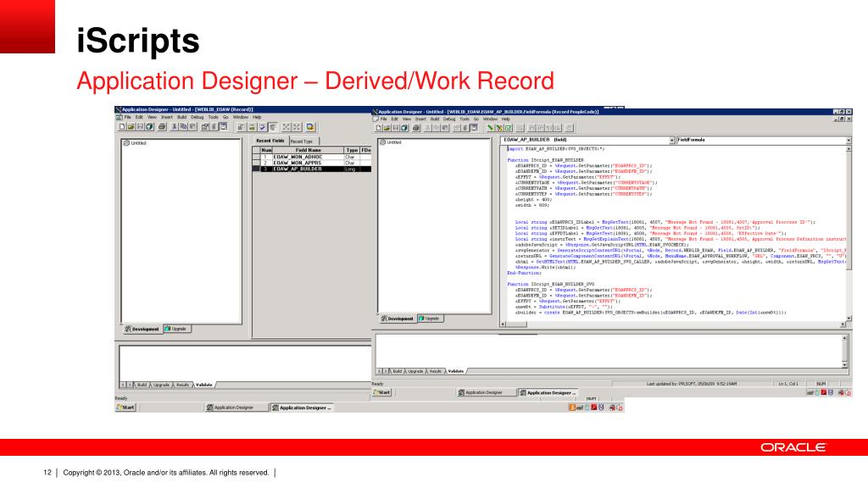This screenshot has height=488, width=868.
Task: Click New icon in left Record window toolbar
Action: point(122,127)
